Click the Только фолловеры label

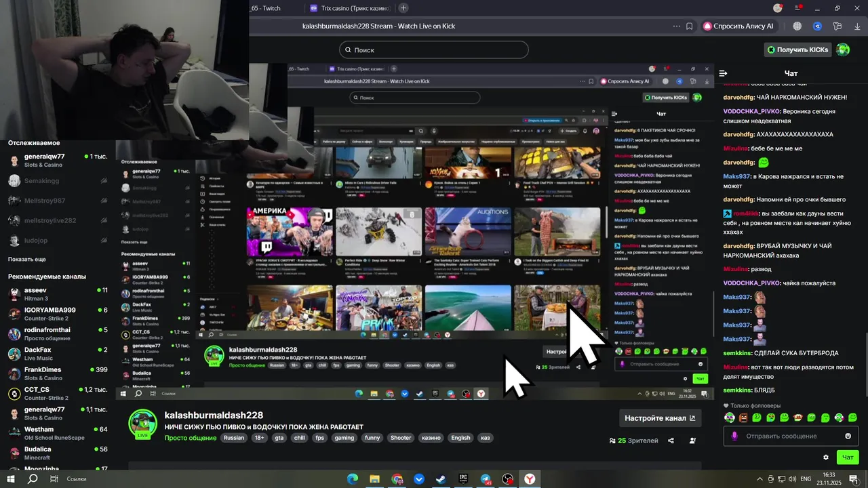(x=755, y=405)
